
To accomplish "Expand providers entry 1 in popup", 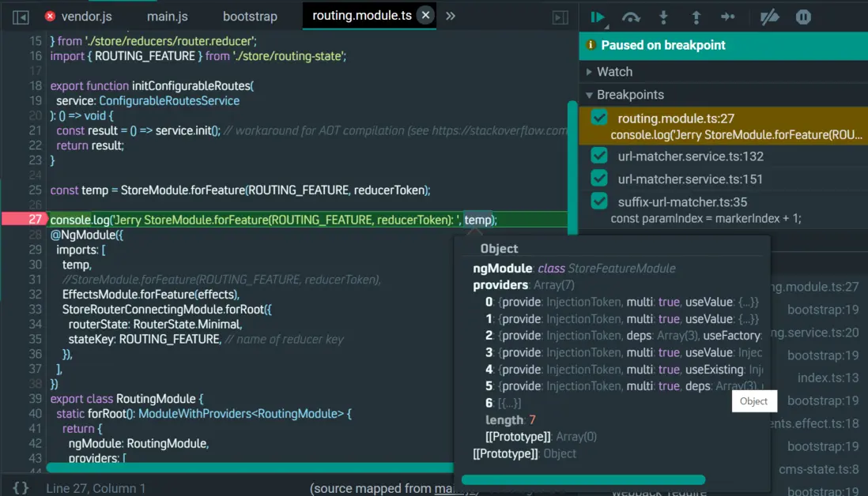I will tap(622, 319).
